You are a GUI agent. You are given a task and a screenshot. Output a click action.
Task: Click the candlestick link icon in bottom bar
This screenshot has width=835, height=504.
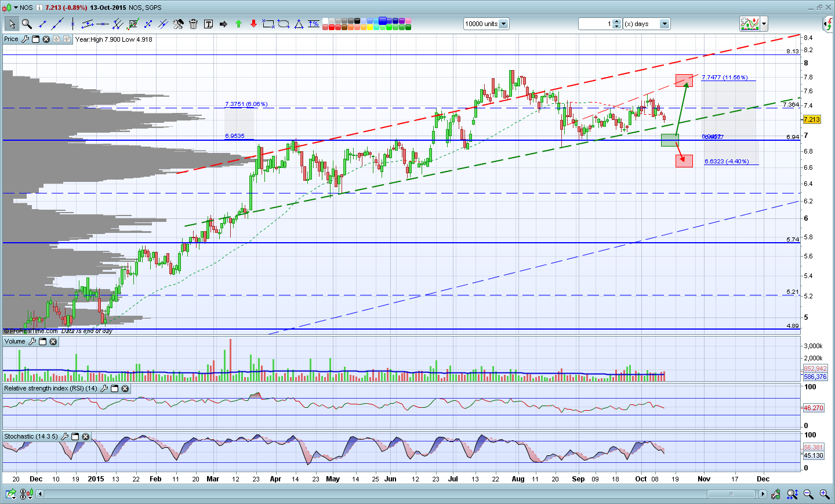click(26, 494)
